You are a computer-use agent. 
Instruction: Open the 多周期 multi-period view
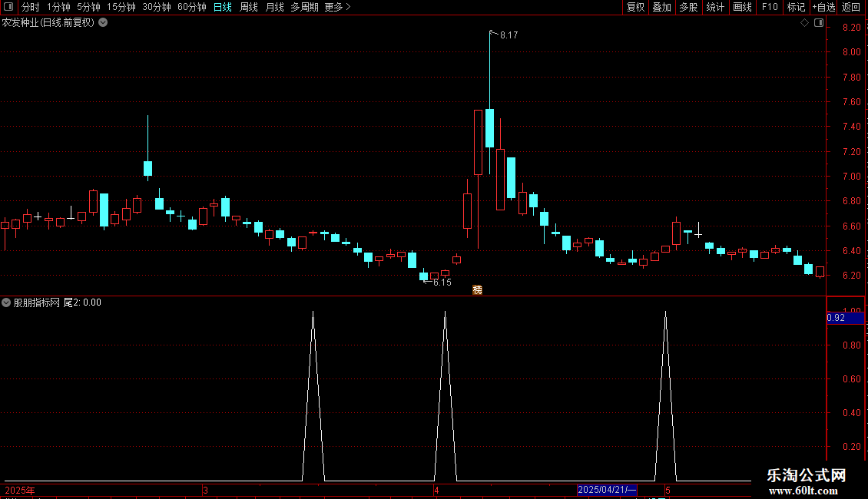click(x=304, y=7)
